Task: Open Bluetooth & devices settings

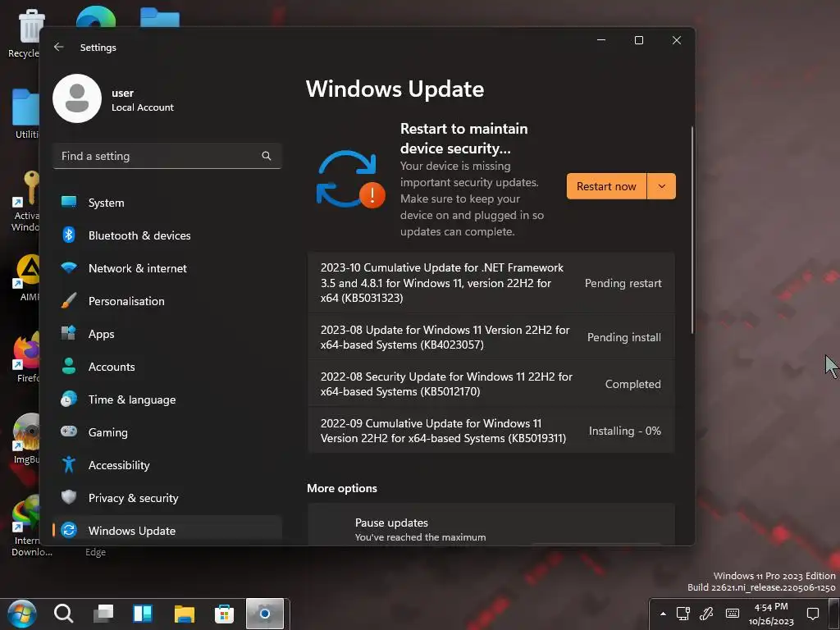Action: tap(167, 235)
